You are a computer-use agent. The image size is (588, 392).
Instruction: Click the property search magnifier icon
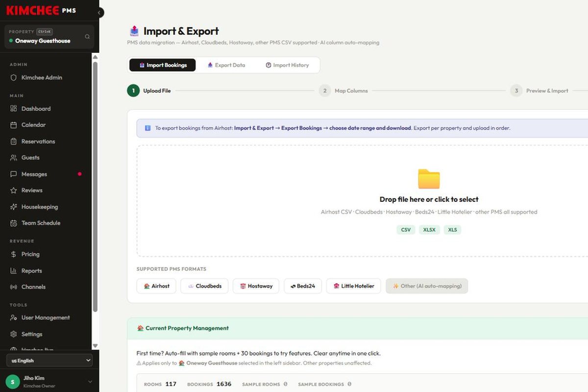pos(87,37)
